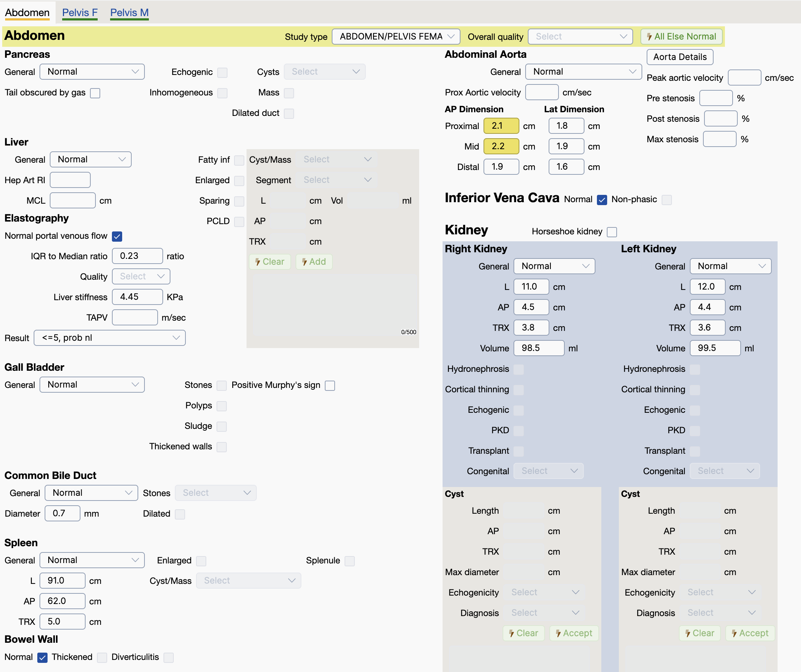
Task: Click the liver Cyst/Mass Add lightning button
Action: (x=313, y=262)
